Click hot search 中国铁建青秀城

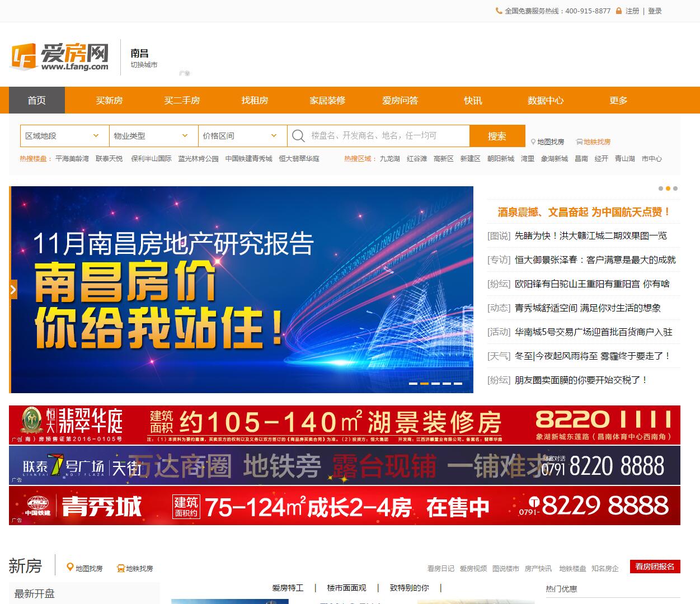click(249, 159)
